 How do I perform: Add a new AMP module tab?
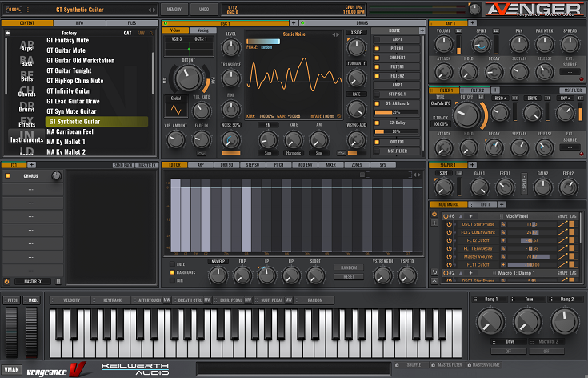click(x=472, y=23)
